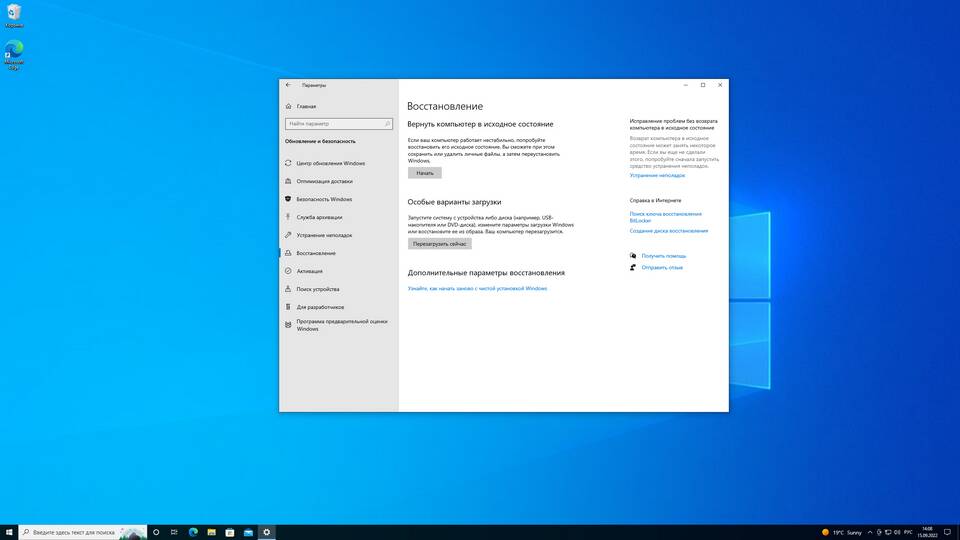Open Активация in the sidebar
This screenshot has width=960, height=540.
[309, 271]
